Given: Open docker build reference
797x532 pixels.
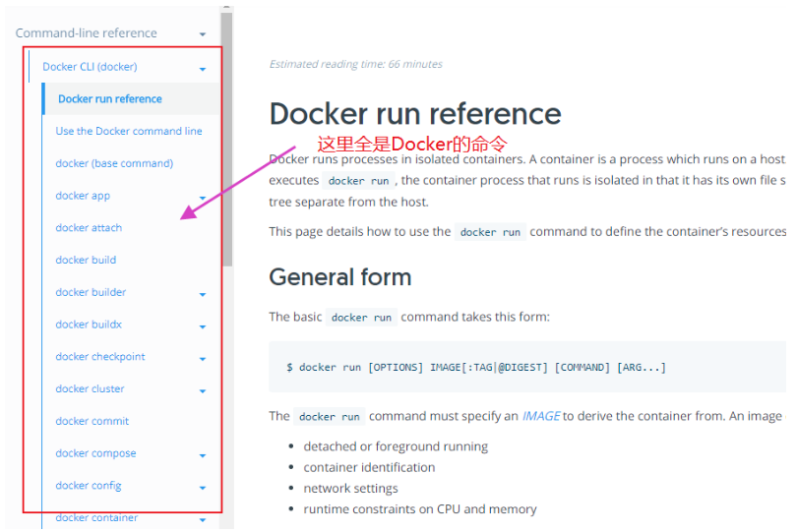Looking at the screenshot, I should coord(86,260).
